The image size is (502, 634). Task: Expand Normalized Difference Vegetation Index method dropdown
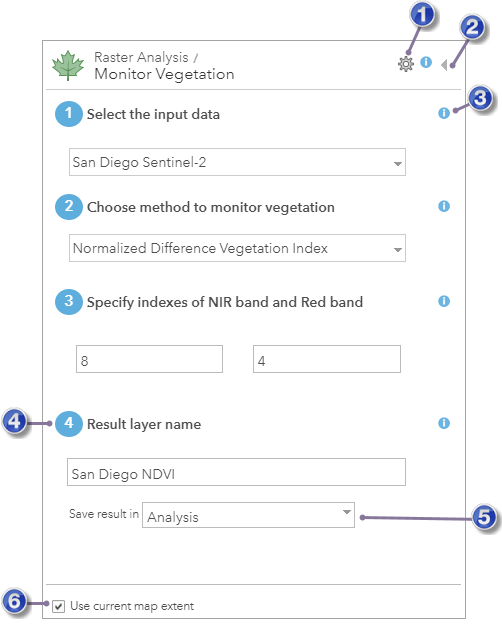[x=237, y=248]
